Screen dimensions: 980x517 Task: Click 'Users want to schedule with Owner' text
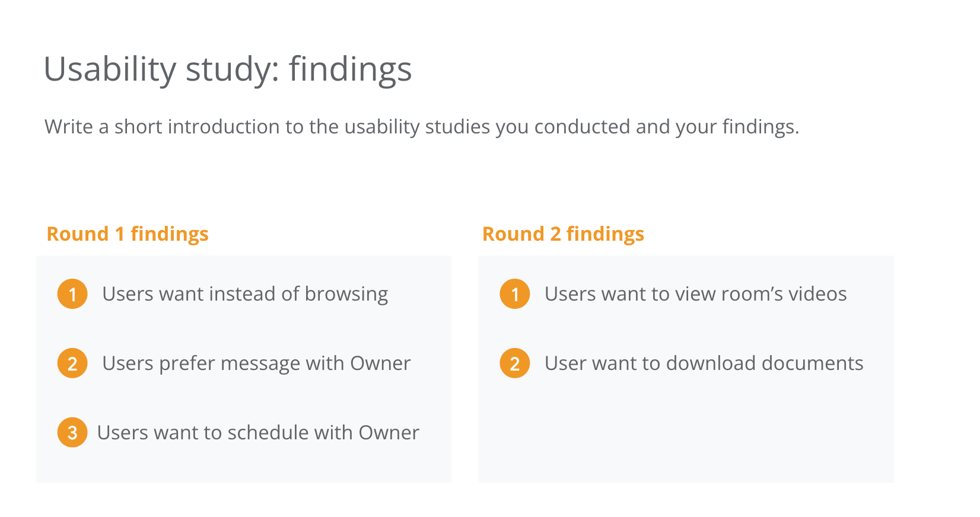click(258, 433)
